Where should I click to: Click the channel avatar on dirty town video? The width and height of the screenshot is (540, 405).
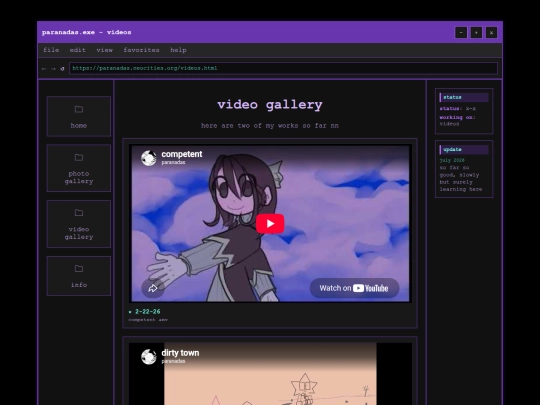coord(149,357)
